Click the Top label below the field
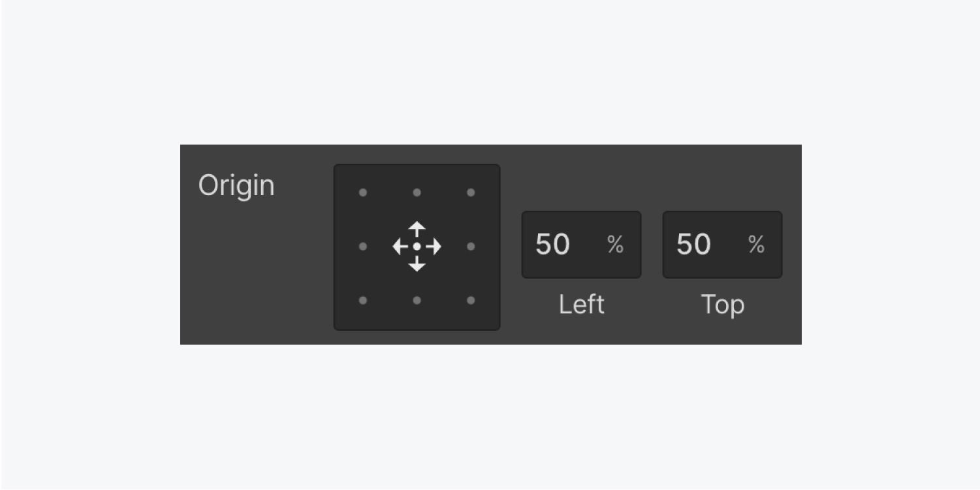The image size is (980, 490). coord(722,305)
